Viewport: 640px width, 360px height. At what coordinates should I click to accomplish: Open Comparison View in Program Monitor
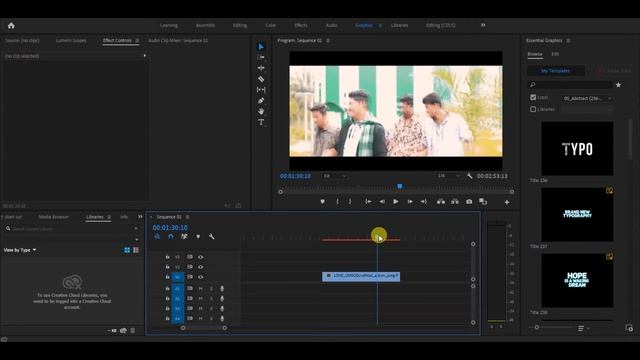(x=483, y=202)
